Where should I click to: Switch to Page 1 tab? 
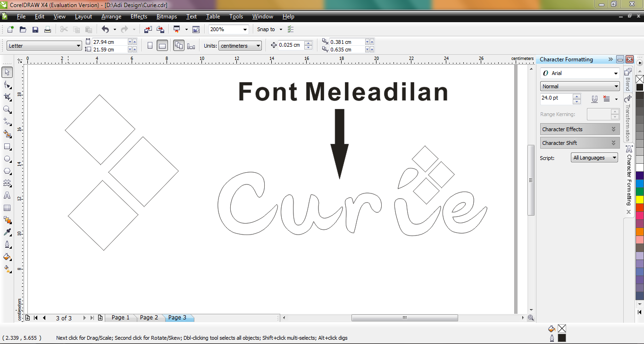tap(121, 318)
